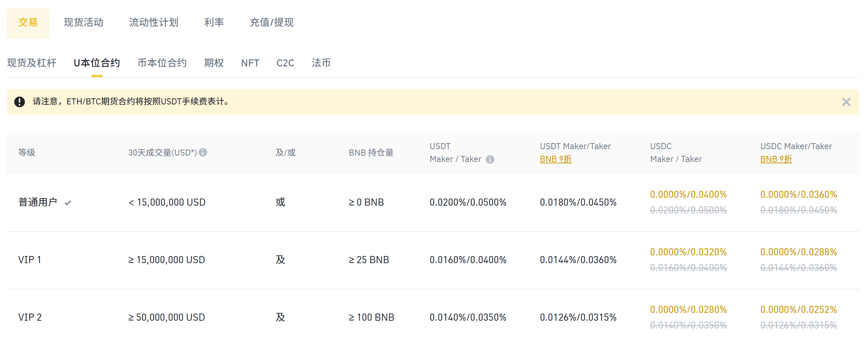Click USDT fee 0.0200%/0.0500%
868x342 pixels.
click(468, 202)
